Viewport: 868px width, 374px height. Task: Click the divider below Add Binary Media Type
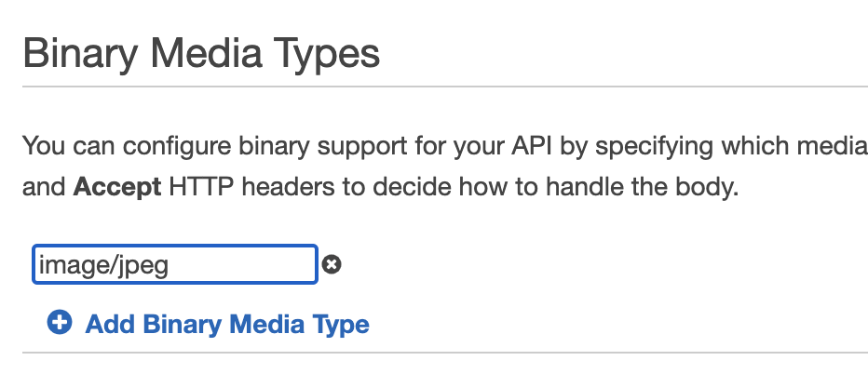tap(445, 352)
